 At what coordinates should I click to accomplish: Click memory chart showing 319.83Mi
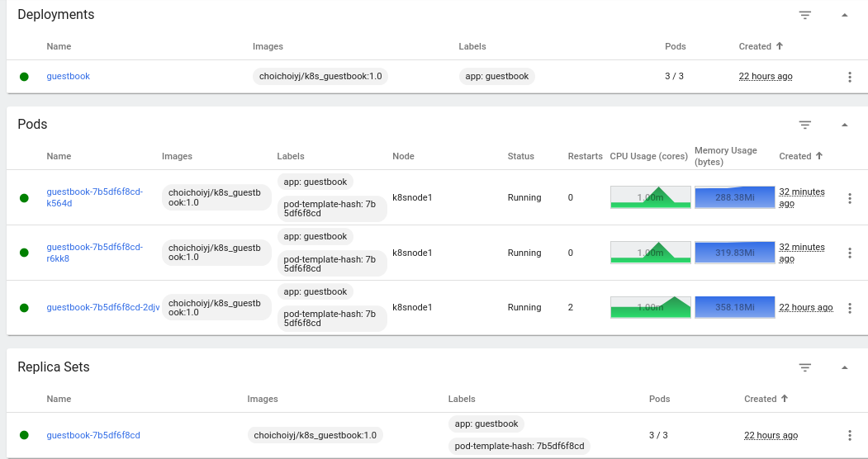point(734,253)
